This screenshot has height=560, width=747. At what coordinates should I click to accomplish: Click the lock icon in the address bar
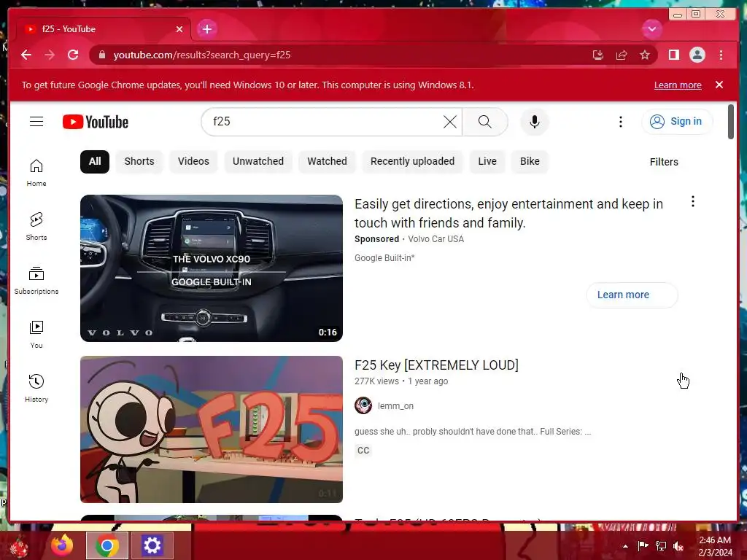(101, 55)
